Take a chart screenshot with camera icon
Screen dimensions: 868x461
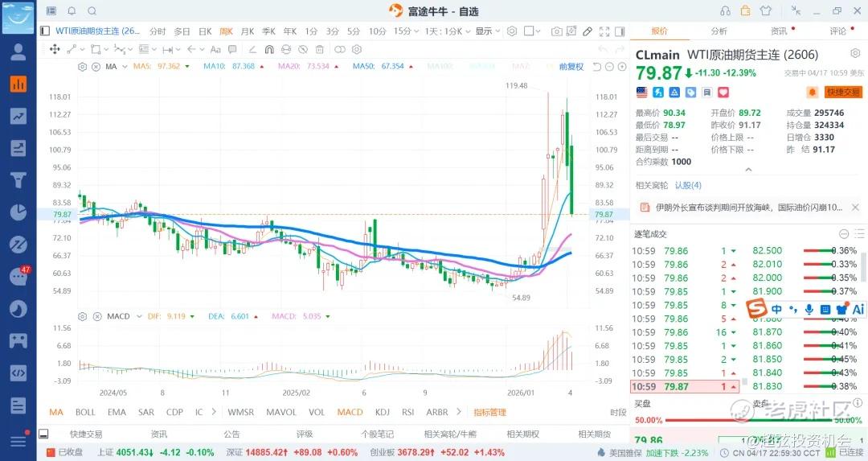556,31
